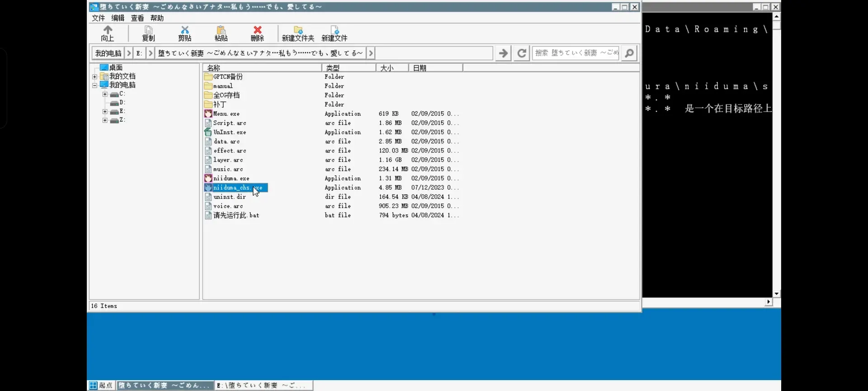The height and width of the screenshot is (391, 868).
Task: Click console window horizontal scrollbar right arrow
Action: 769,302
